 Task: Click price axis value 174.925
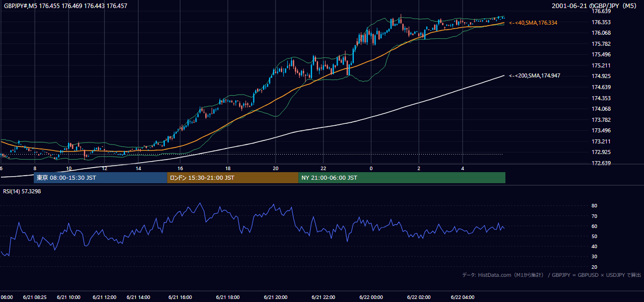(x=601, y=76)
